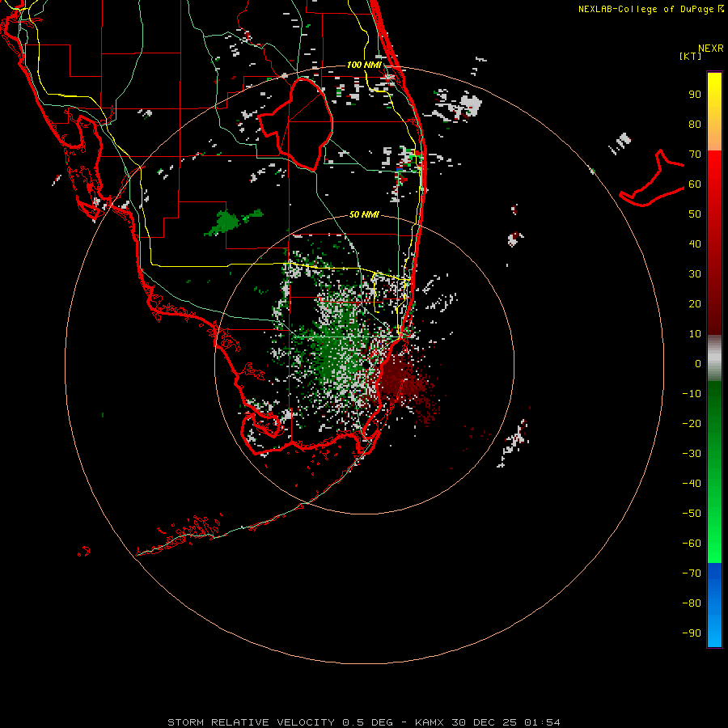Click the -10 value on velocity scale

692,394
